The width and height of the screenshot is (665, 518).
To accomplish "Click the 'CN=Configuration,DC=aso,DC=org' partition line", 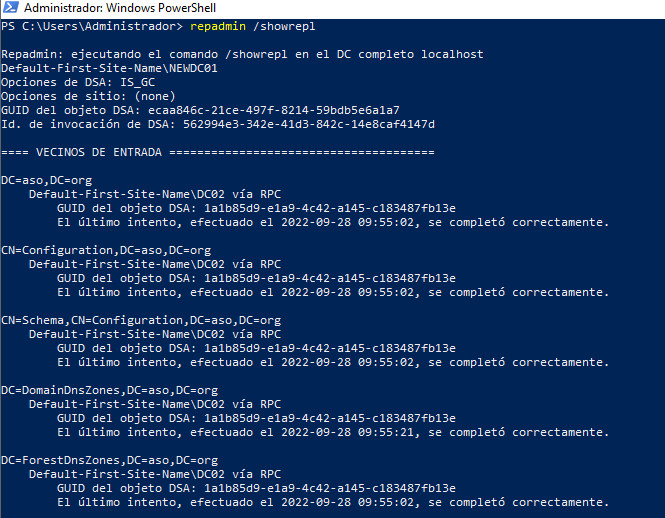I will [x=106, y=250].
